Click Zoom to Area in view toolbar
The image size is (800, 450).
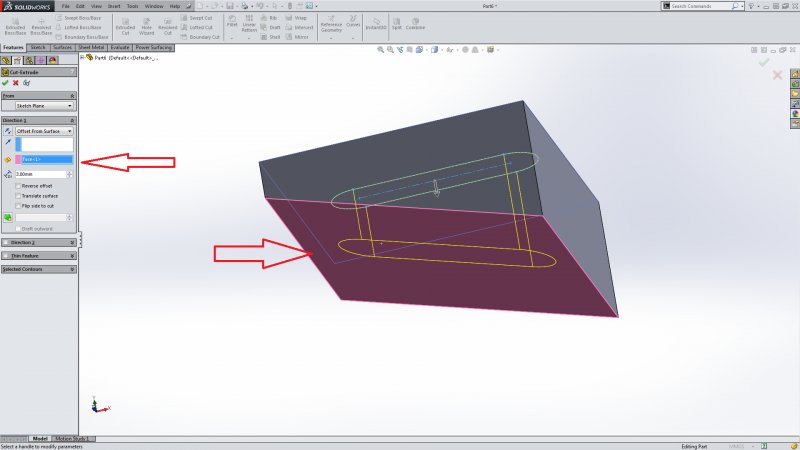pyautogui.click(x=390, y=50)
